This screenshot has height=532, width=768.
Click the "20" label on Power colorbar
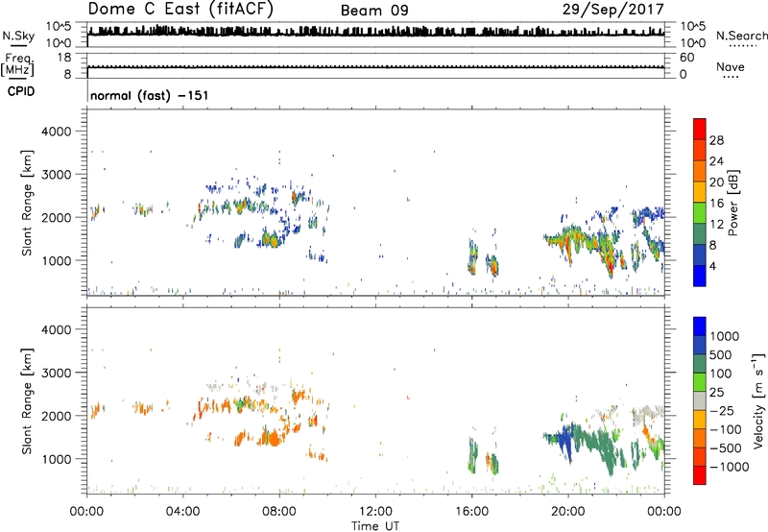[x=716, y=182]
